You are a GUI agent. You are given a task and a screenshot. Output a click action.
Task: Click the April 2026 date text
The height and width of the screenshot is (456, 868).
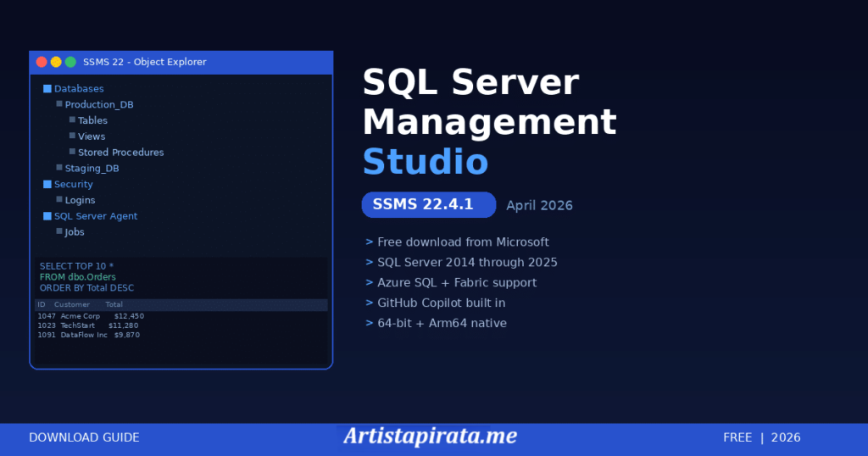(540, 205)
